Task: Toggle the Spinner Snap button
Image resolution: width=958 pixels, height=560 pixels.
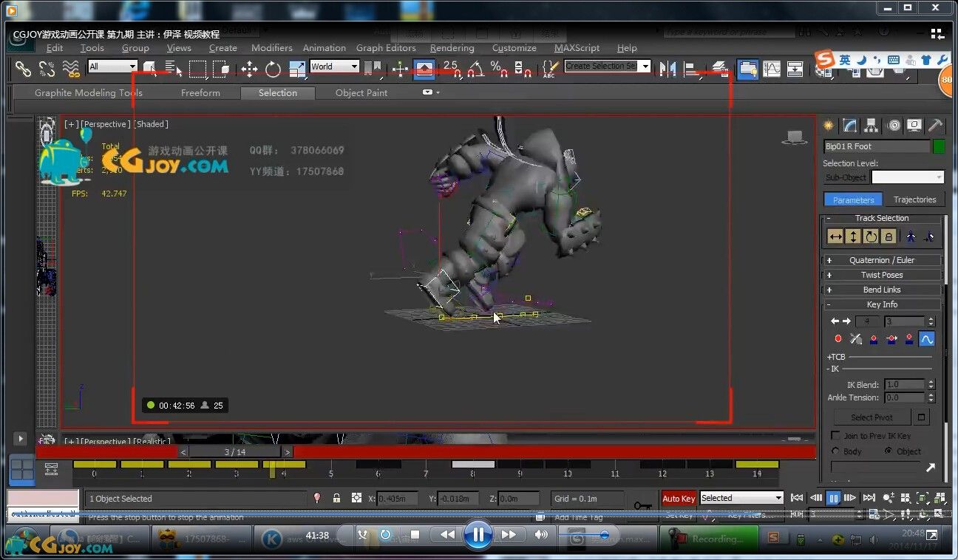Action: pyautogui.click(x=522, y=69)
